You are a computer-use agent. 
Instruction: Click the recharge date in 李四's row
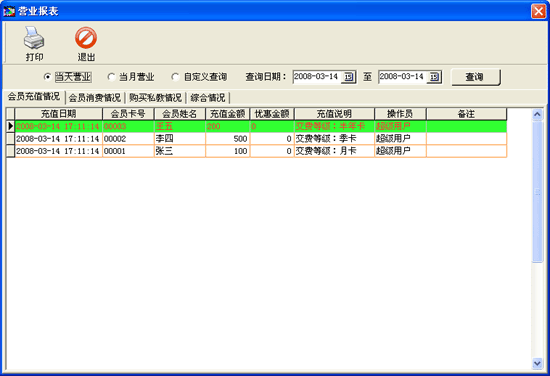[59, 139]
